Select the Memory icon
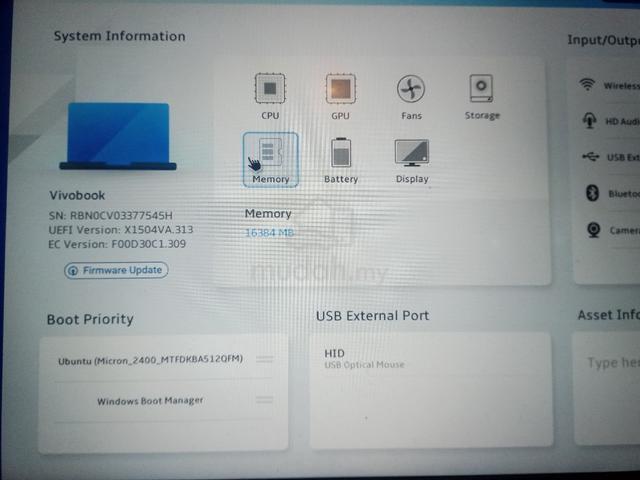 [x=270, y=160]
